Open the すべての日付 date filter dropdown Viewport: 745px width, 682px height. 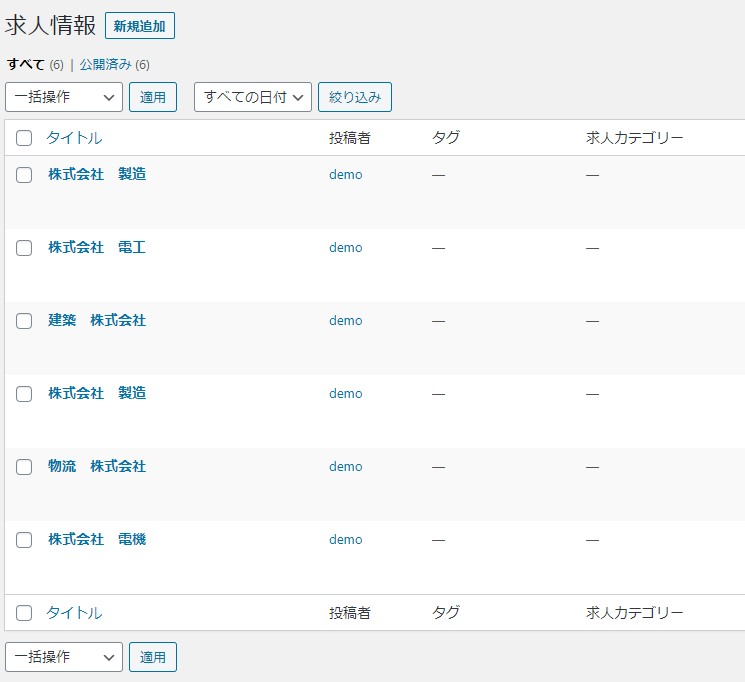pos(253,97)
